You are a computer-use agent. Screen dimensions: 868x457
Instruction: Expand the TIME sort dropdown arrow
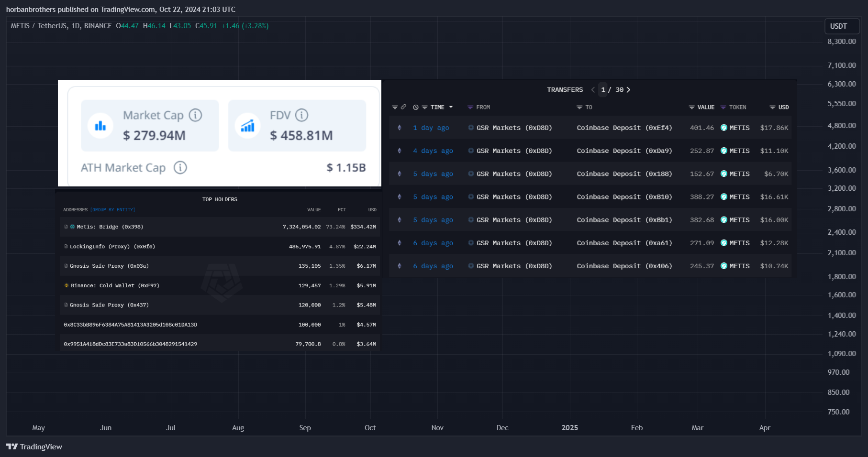coord(451,107)
